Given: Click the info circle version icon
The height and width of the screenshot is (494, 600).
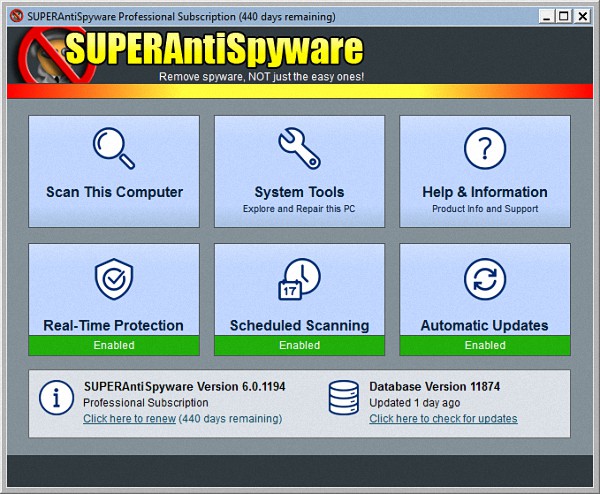Looking at the screenshot, I should pos(56,398).
